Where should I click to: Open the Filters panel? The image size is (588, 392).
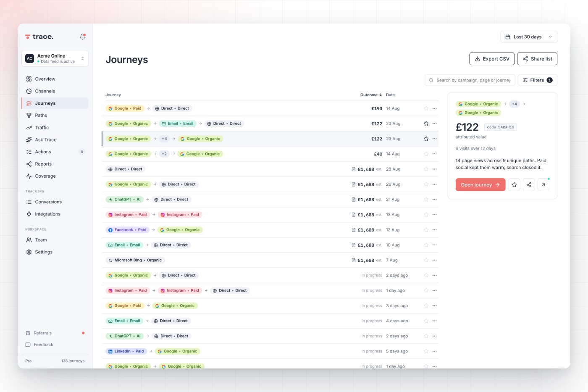538,80
